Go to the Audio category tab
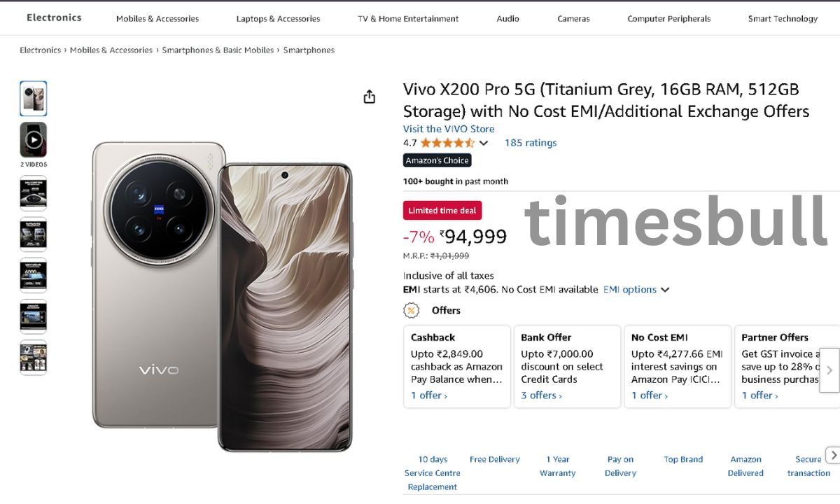Viewport: 840px width, 504px height. point(507,19)
